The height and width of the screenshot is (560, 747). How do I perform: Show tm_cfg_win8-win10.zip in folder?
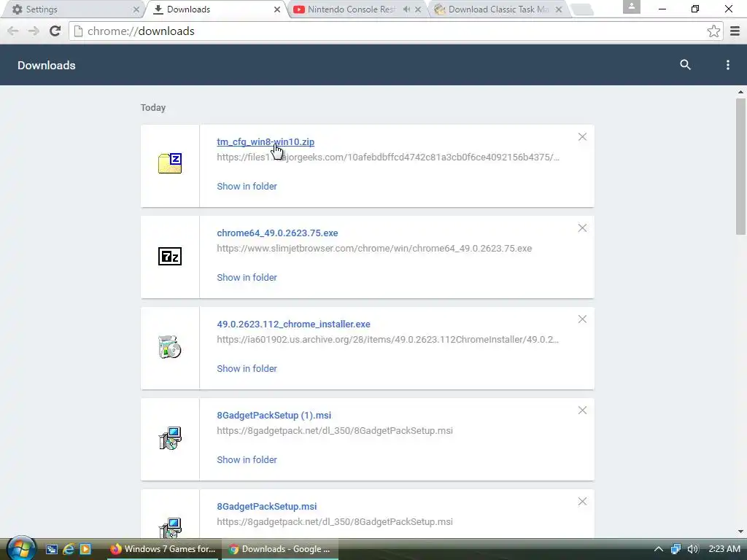point(247,186)
